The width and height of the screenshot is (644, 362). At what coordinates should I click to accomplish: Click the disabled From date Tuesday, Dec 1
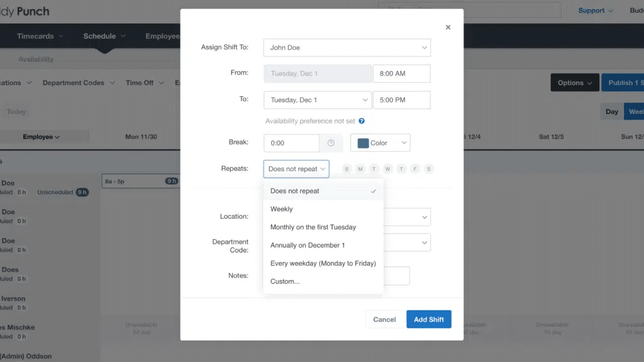(x=318, y=74)
